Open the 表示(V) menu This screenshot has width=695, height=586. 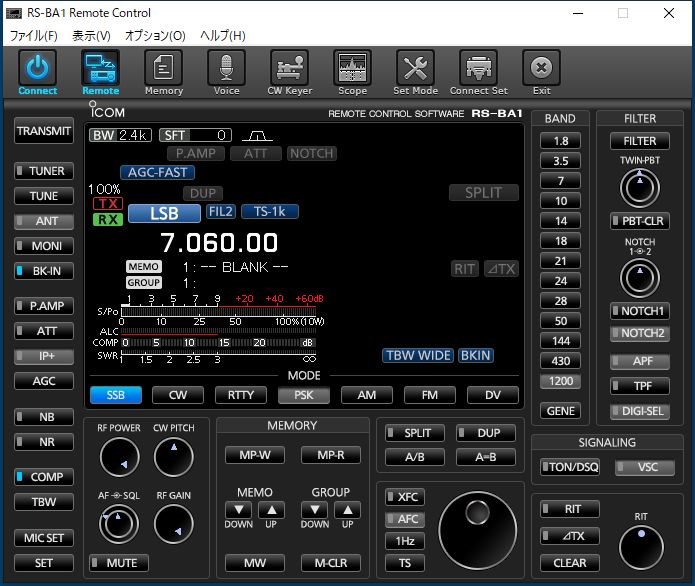[91, 35]
